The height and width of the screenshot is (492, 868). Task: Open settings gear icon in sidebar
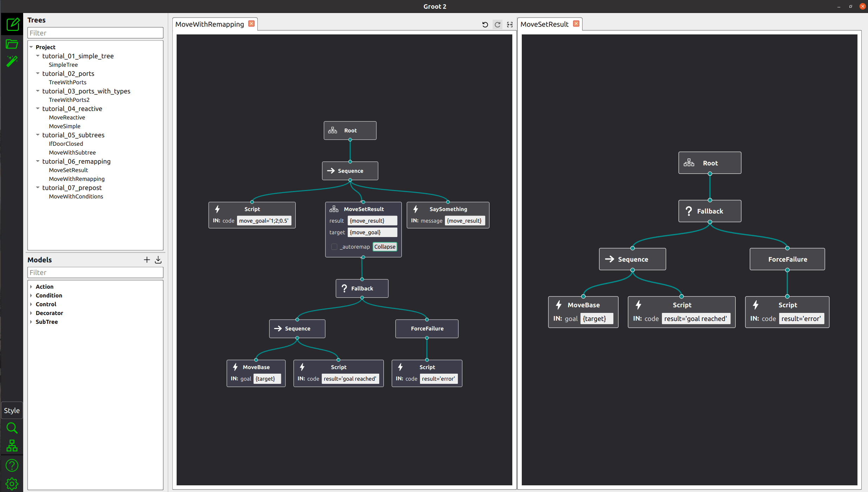(12, 484)
